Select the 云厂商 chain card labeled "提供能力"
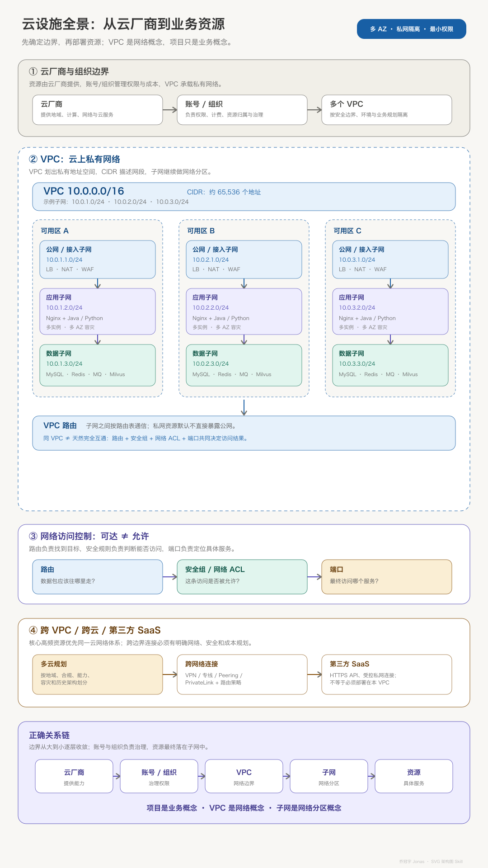The height and width of the screenshot is (868, 488). pos(74,776)
